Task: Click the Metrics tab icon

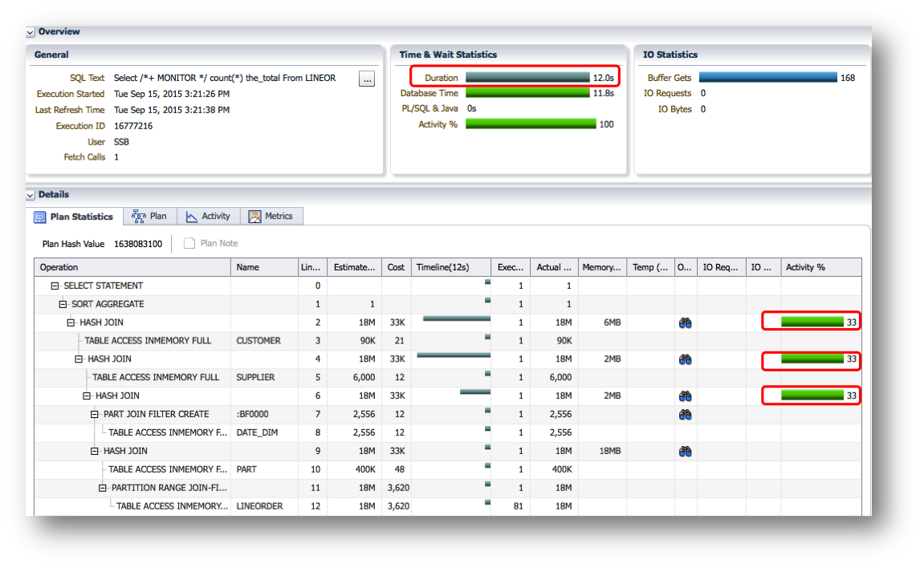Action: 254,217
